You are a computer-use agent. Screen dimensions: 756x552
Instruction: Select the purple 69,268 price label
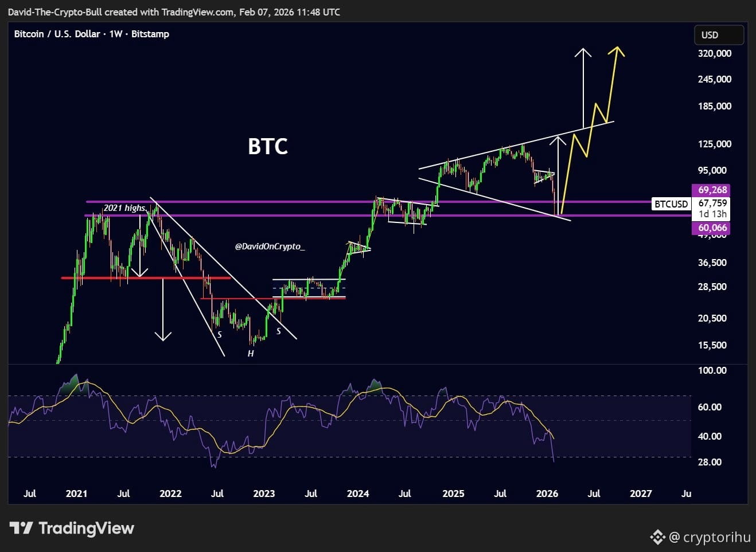712,190
